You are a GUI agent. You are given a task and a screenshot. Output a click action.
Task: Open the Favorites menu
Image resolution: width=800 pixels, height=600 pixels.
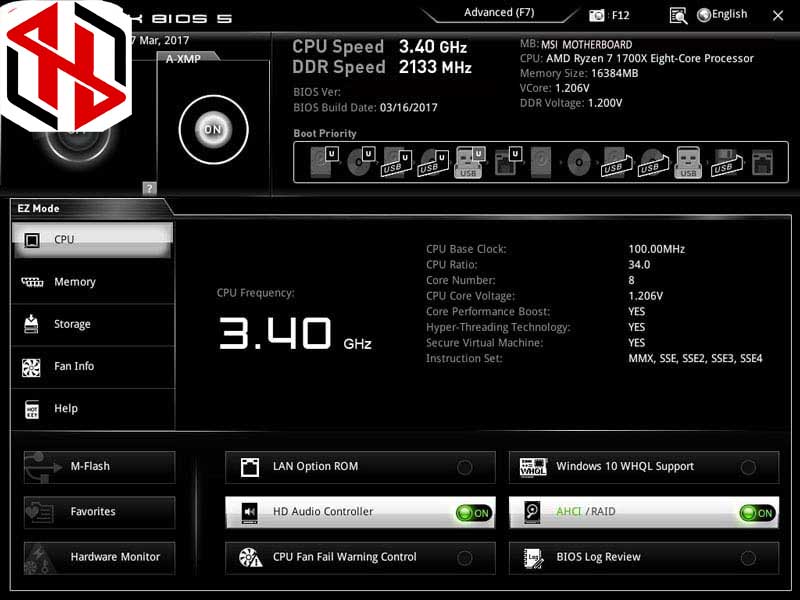tap(99, 512)
